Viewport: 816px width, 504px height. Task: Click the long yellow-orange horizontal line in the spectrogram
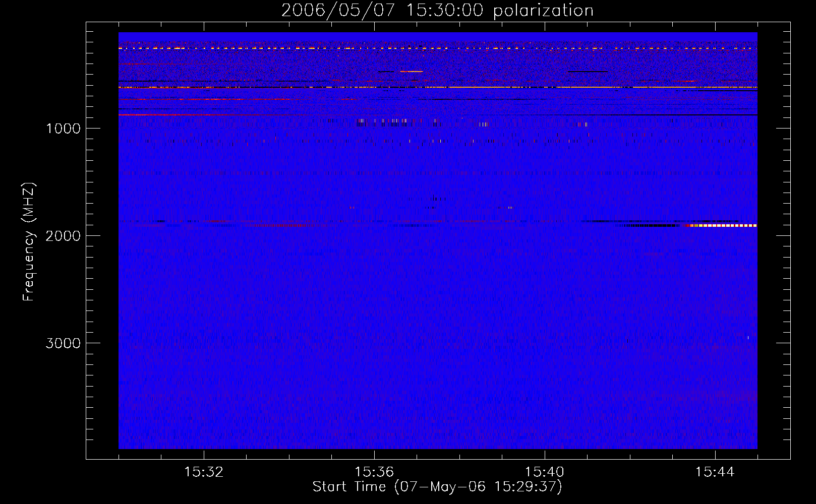point(438,87)
